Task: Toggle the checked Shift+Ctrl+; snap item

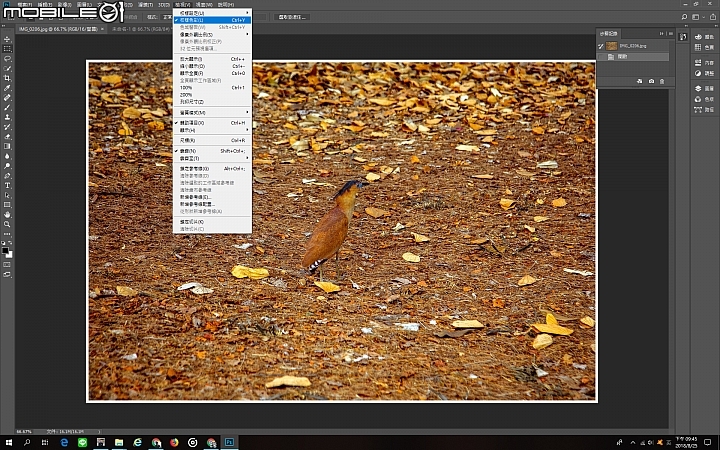Action: click(212, 151)
